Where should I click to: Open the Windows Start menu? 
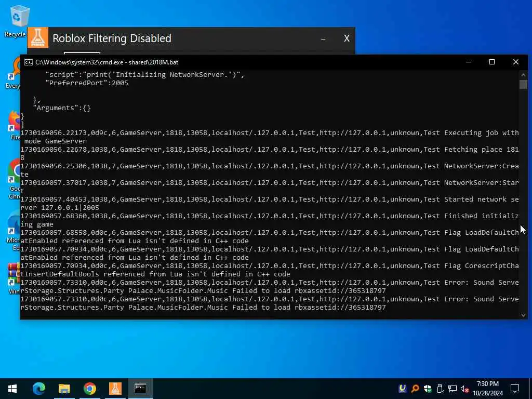[x=12, y=389]
